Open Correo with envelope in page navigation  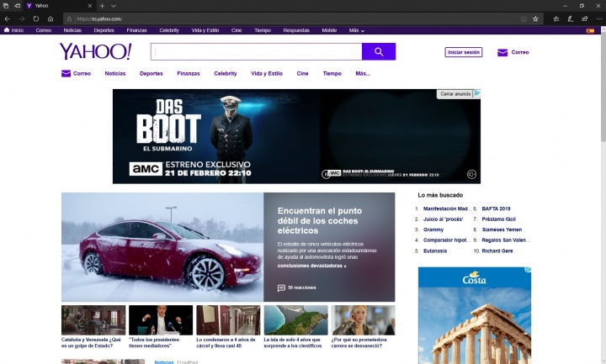[76, 73]
